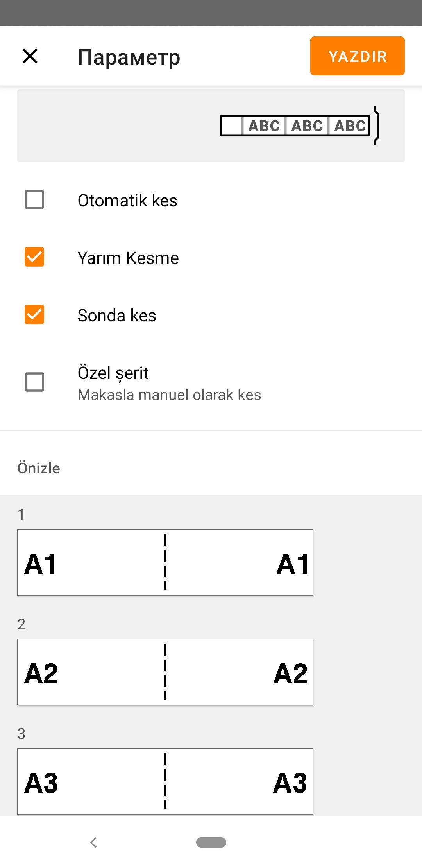This screenshot has height=868, width=422.
Task: Uncheck the Yarım Kesme checkbox
Action: pos(34,257)
